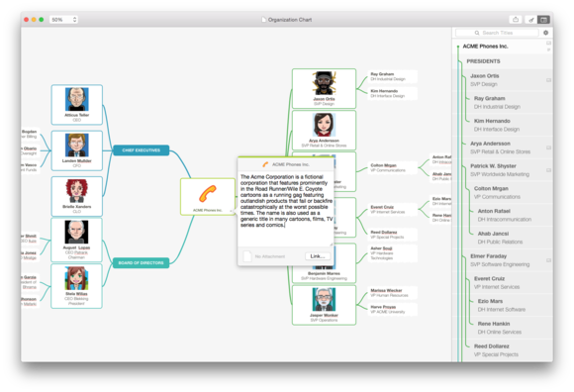Click the orange phone icon in the popover header

[265, 164]
